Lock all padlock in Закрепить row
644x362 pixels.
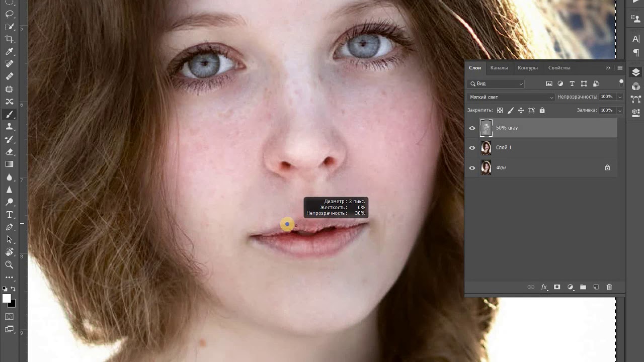pos(542,110)
